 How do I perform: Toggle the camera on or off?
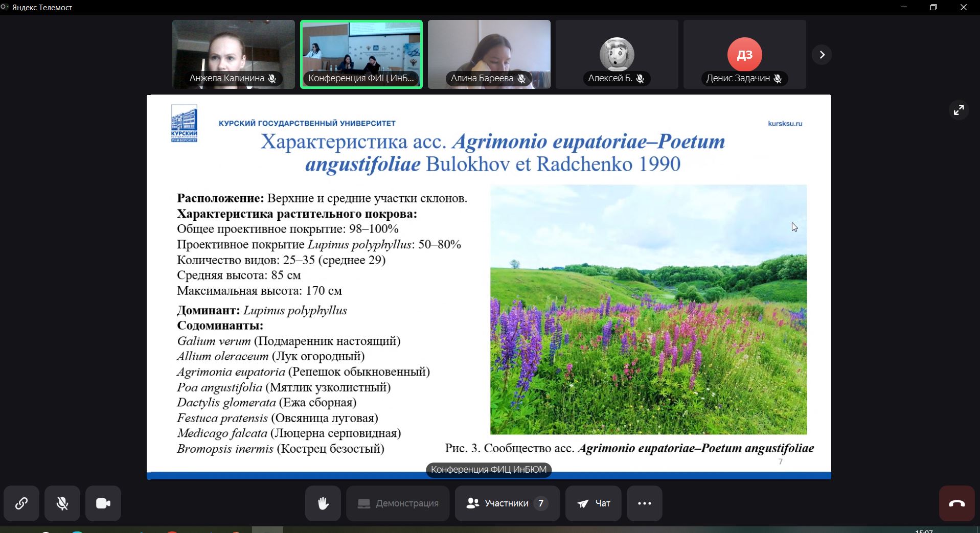click(103, 503)
